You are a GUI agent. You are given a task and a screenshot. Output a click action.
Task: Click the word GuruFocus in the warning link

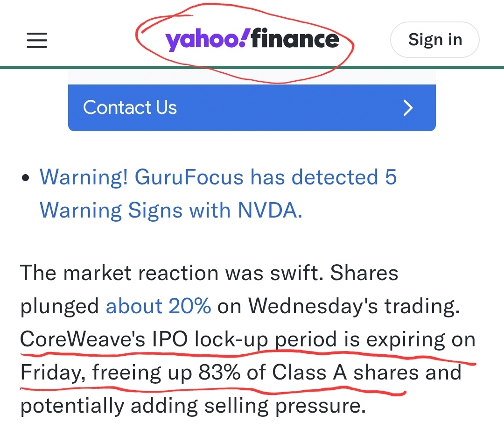point(189,177)
